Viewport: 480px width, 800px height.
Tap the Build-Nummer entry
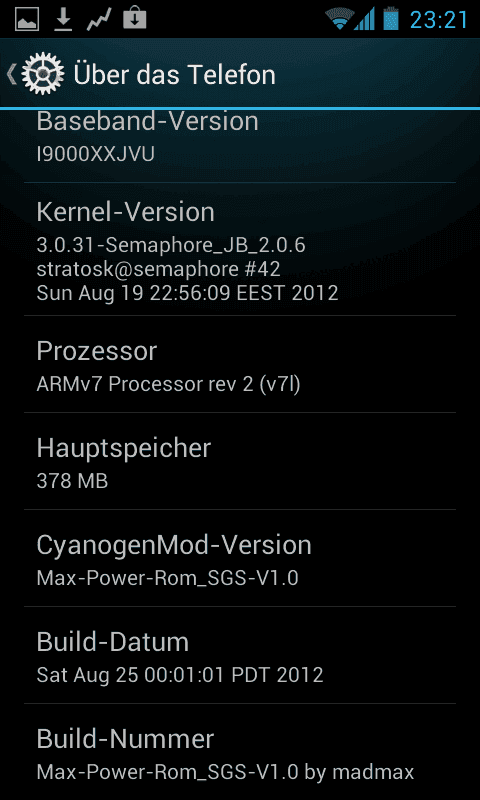(x=240, y=752)
